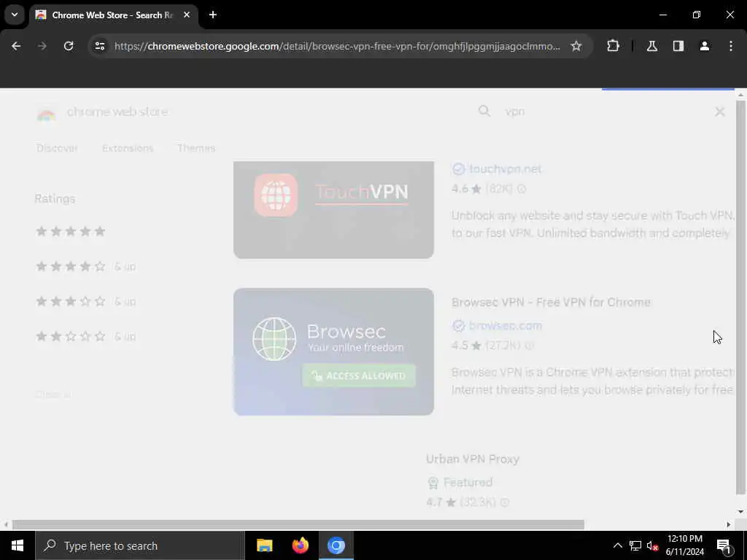Click the info icon beside Browsec's 4.5 rating
747x560 pixels.
530,346
